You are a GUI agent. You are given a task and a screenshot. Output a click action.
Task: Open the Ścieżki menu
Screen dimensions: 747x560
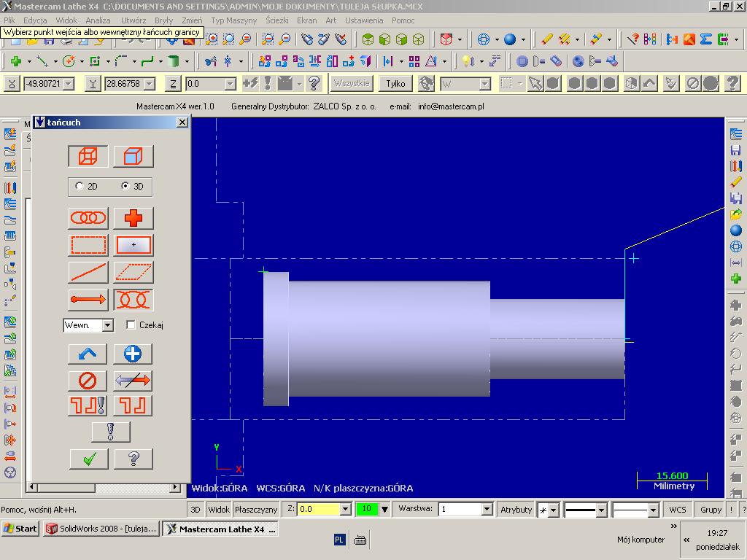[x=276, y=20]
